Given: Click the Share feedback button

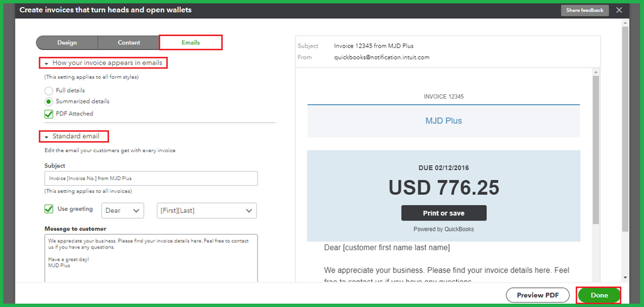Looking at the screenshot, I should click(x=585, y=10).
